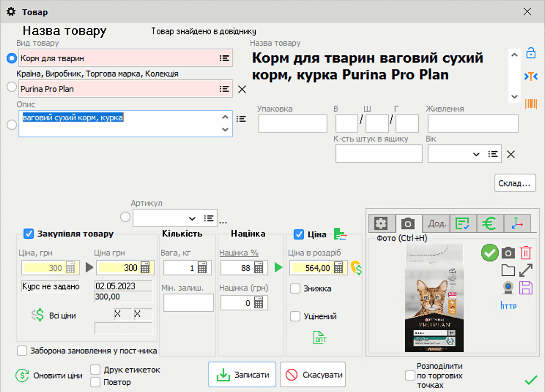Image resolution: width=545 pixels, height=392 pixels.
Task: Click the Склад... button
Action: tap(515, 183)
